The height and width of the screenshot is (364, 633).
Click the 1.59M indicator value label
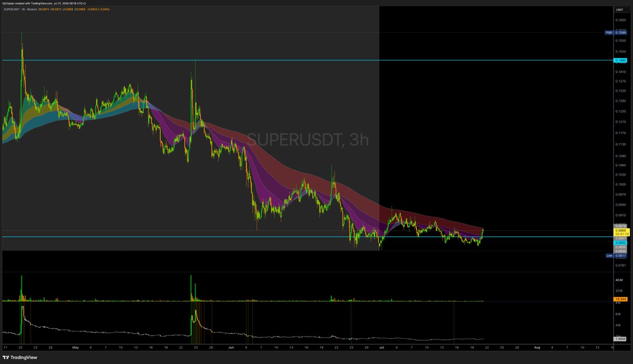pyautogui.click(x=620, y=339)
